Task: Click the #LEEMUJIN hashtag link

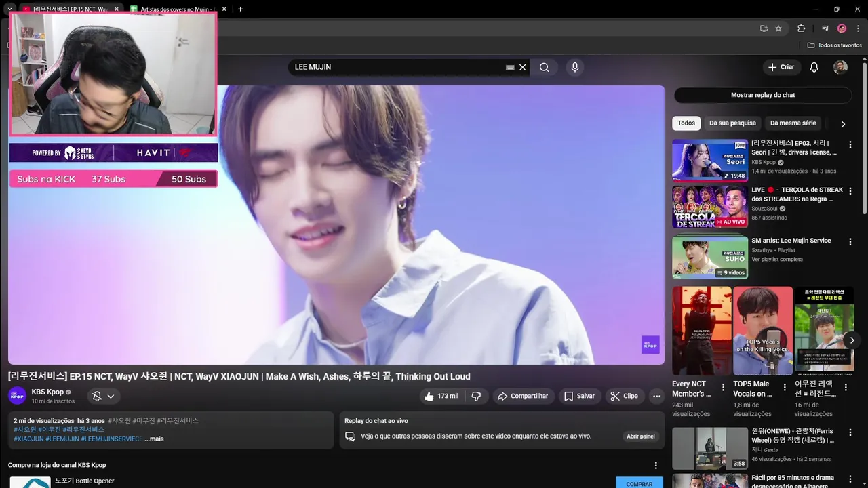Action: pos(62,439)
